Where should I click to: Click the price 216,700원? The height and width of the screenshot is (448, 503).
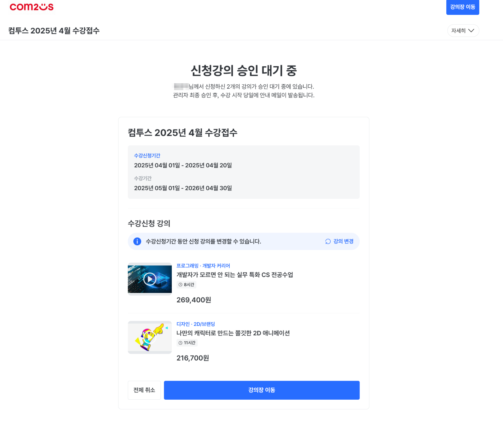click(193, 358)
